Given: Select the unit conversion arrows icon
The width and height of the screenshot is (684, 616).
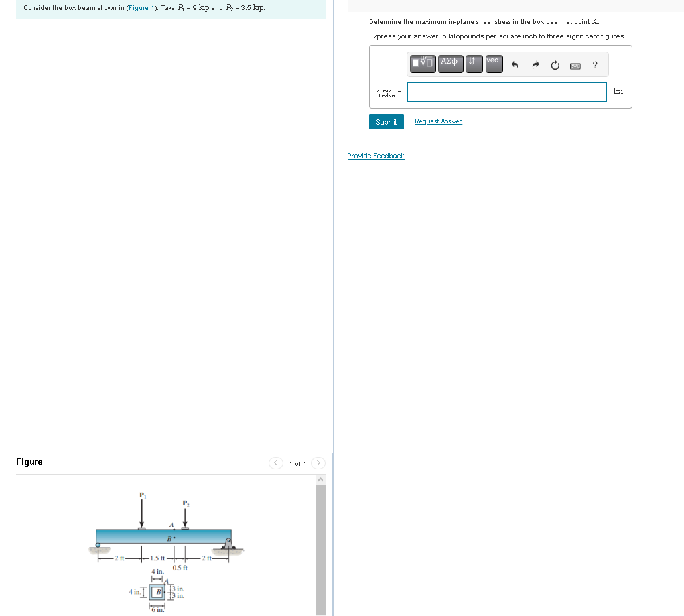Looking at the screenshot, I should pyautogui.click(x=472, y=64).
